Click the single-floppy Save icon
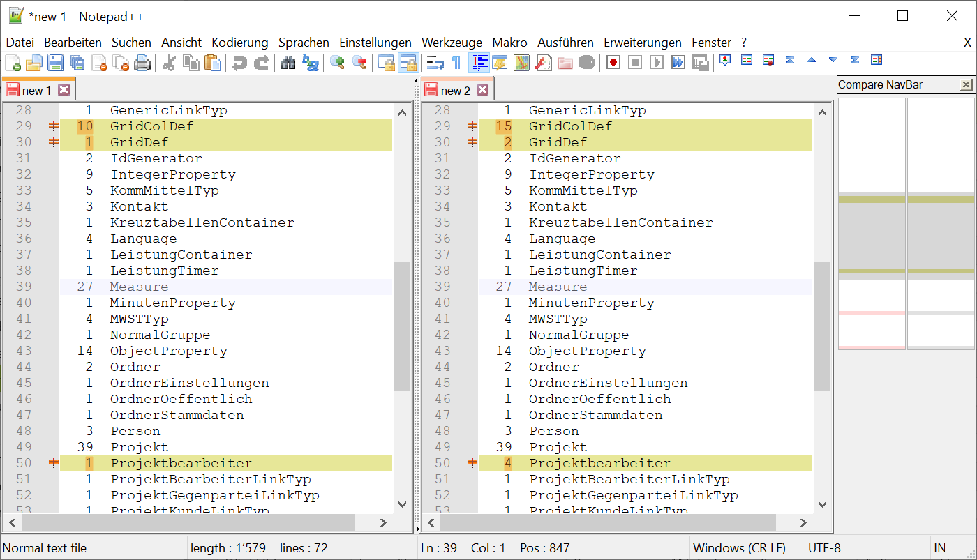 pos(55,63)
